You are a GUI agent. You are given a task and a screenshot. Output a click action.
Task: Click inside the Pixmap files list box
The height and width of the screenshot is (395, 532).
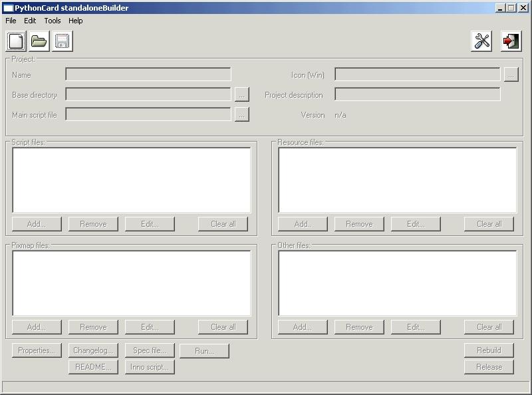(132, 283)
